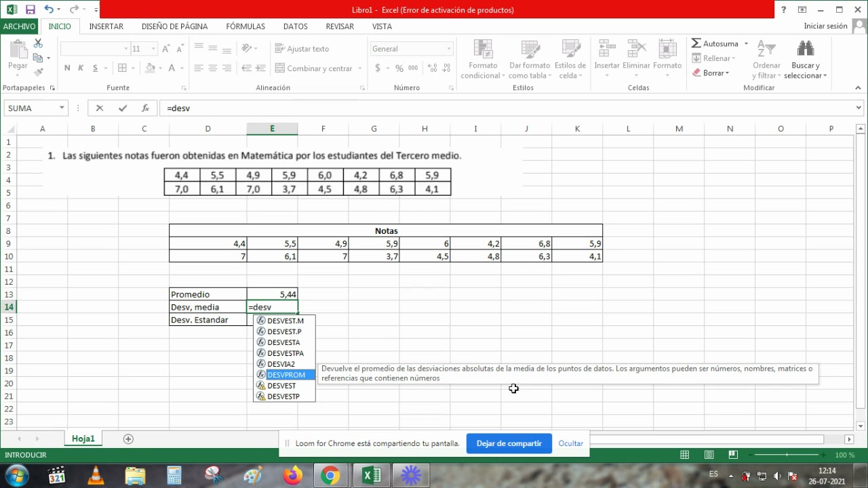Toggle right text alignment
The width and height of the screenshot is (868, 488).
point(227,68)
